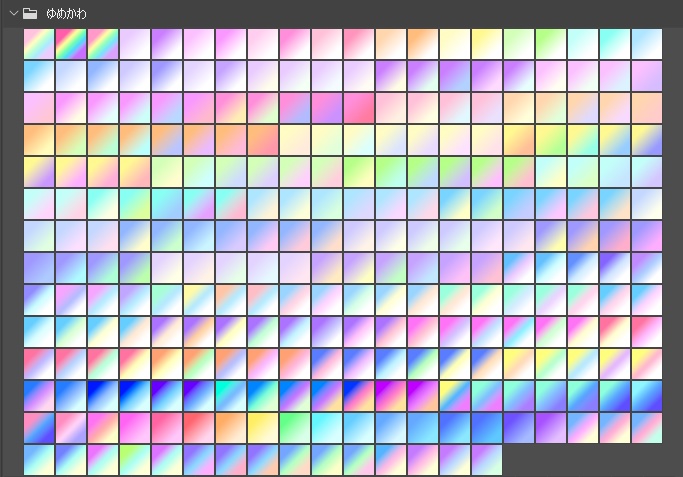Choose the hot pink-red gradient, eleventh in row three
The width and height of the screenshot is (683, 477).
pyautogui.click(x=359, y=108)
